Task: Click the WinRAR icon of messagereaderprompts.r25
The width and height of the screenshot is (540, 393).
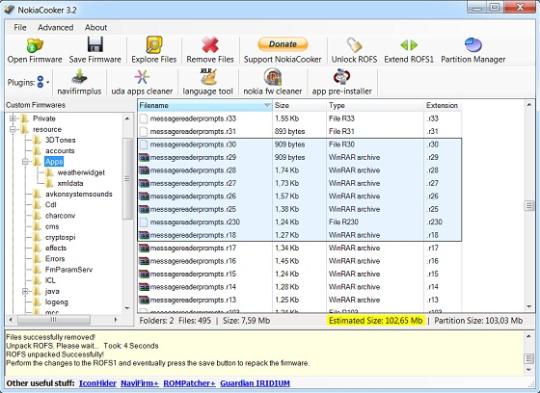Action: (144, 209)
